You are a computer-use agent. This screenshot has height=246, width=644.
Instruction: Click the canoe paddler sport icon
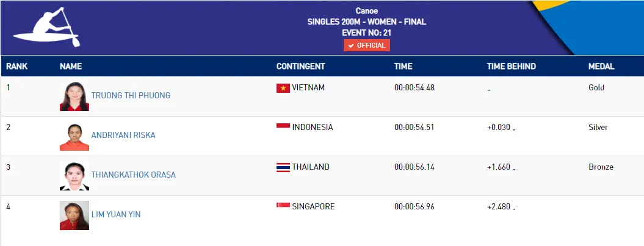tap(46, 27)
